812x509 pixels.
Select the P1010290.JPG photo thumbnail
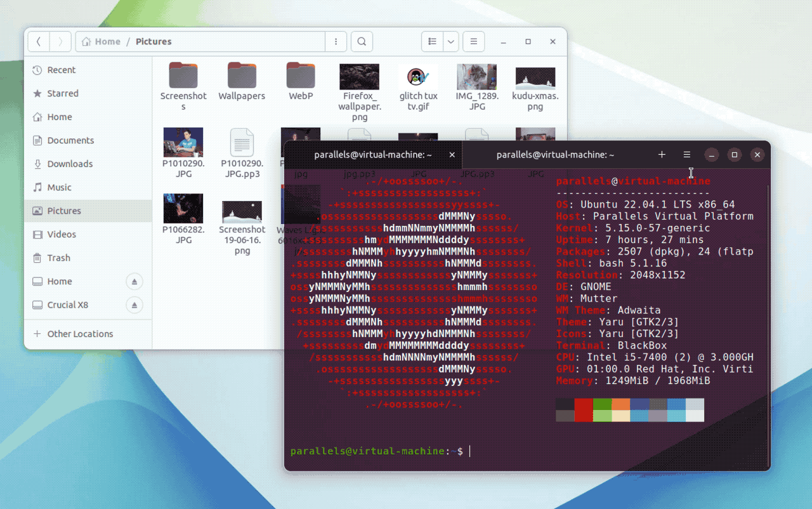pyautogui.click(x=183, y=142)
